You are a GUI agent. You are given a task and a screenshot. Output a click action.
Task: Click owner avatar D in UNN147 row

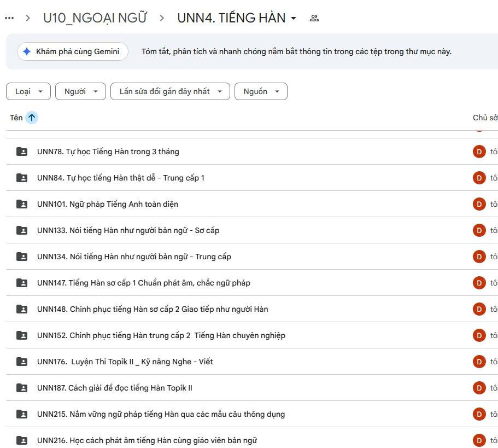click(479, 283)
